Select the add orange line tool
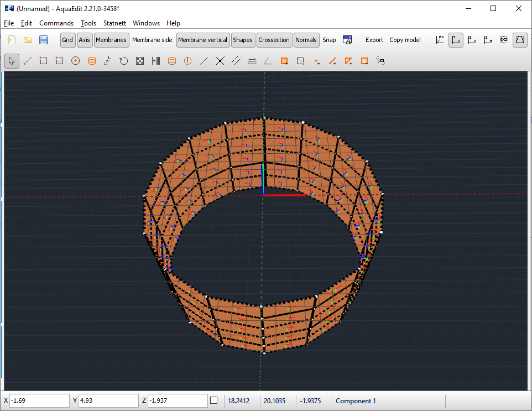The image size is (532, 411). [x=332, y=61]
